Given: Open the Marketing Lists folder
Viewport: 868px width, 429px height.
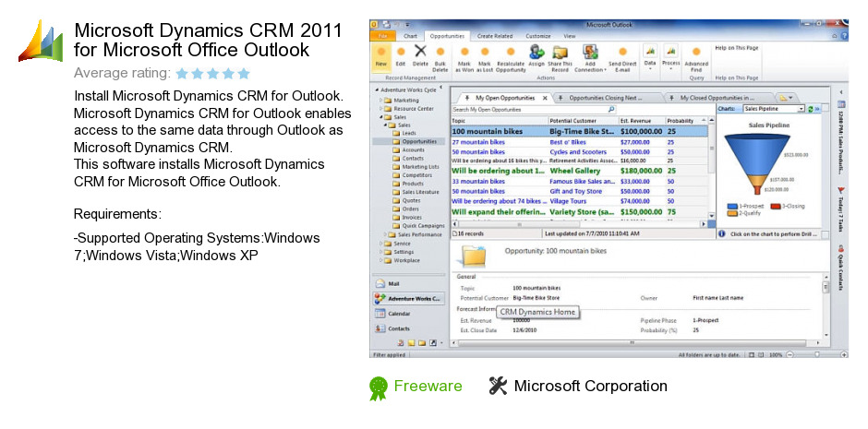Looking at the screenshot, I should coord(416,166).
